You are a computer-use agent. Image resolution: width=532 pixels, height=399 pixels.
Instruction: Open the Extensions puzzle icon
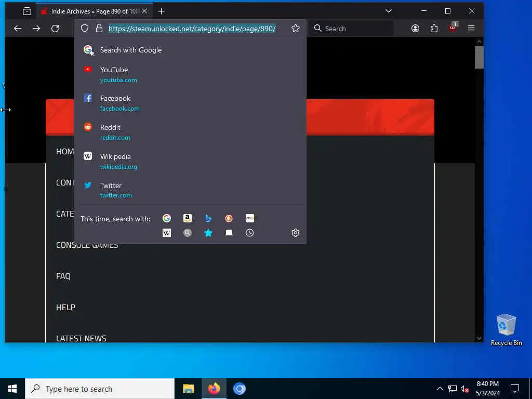pyautogui.click(x=434, y=28)
